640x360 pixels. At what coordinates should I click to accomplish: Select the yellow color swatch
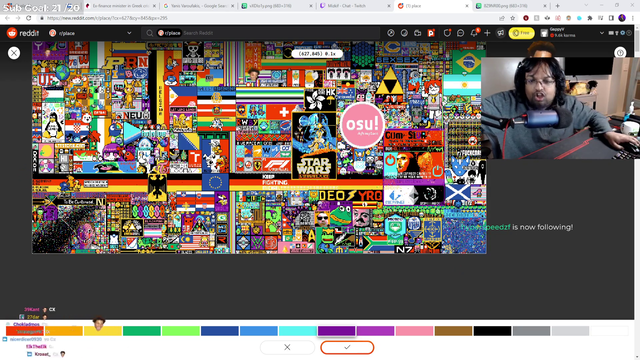point(103,331)
